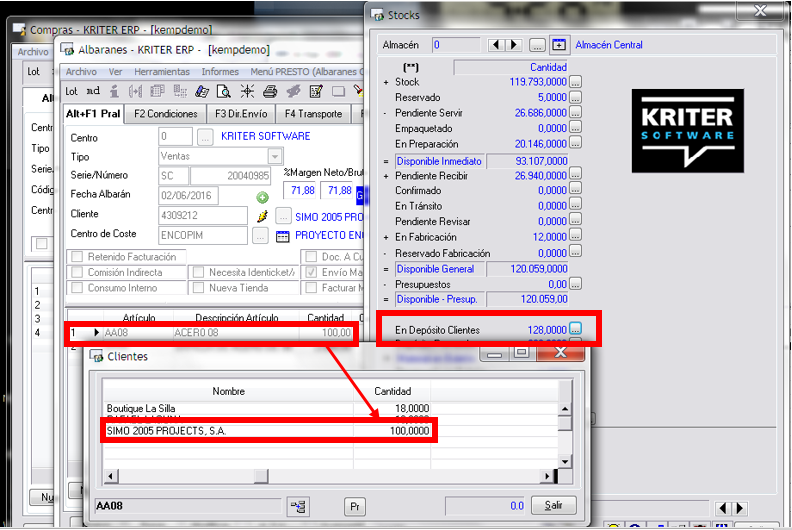This screenshot has width=792, height=530.
Task: Select Boutique La Silla row
Action: pyautogui.click(x=268, y=408)
